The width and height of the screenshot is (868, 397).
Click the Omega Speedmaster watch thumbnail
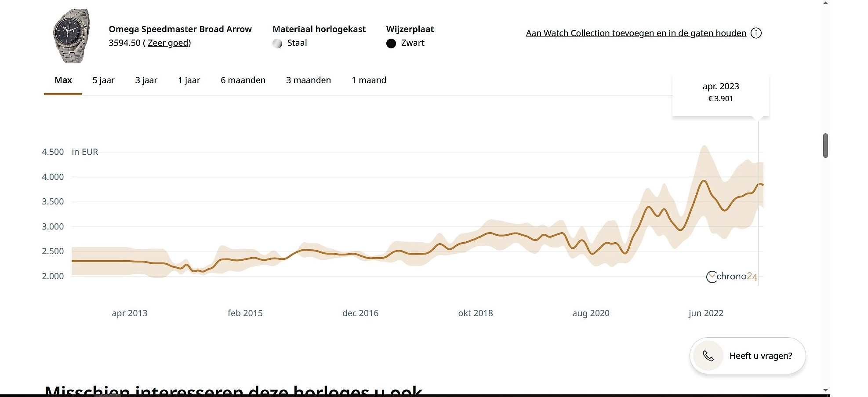(71, 36)
